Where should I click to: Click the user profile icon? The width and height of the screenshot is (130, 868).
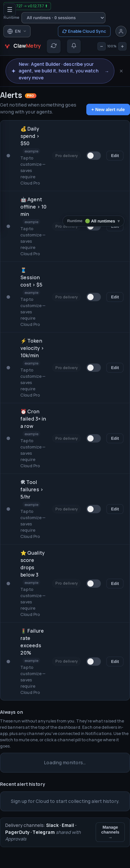click(121, 31)
